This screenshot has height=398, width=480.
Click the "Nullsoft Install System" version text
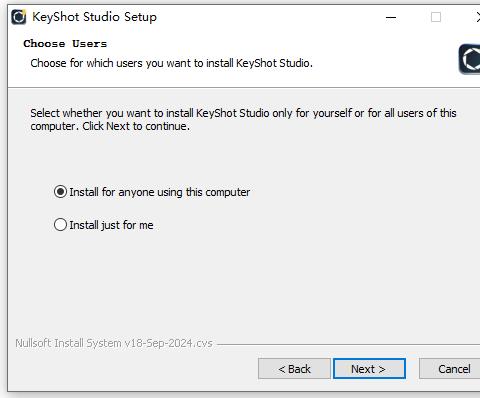(x=114, y=343)
